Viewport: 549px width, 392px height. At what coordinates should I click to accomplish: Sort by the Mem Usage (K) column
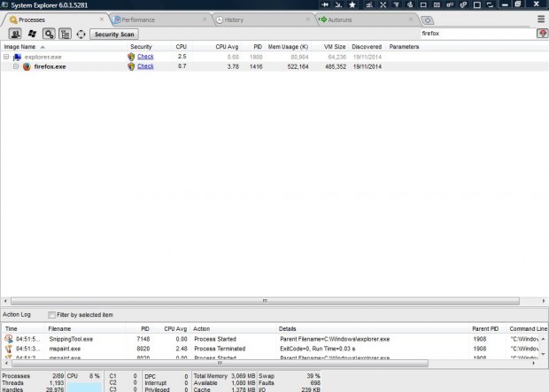[x=288, y=47]
